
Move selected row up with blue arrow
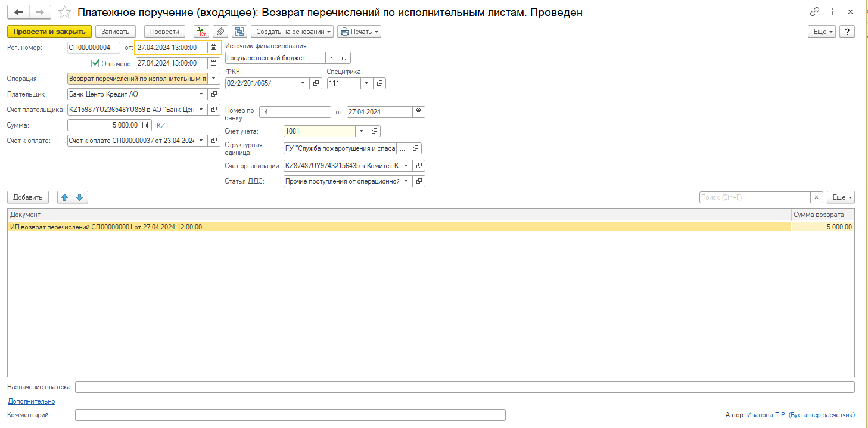pyautogui.click(x=65, y=197)
